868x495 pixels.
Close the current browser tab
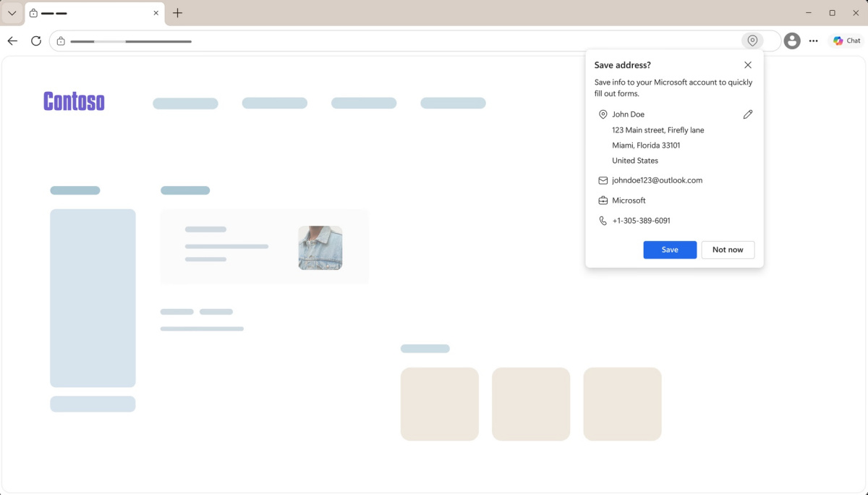point(156,13)
